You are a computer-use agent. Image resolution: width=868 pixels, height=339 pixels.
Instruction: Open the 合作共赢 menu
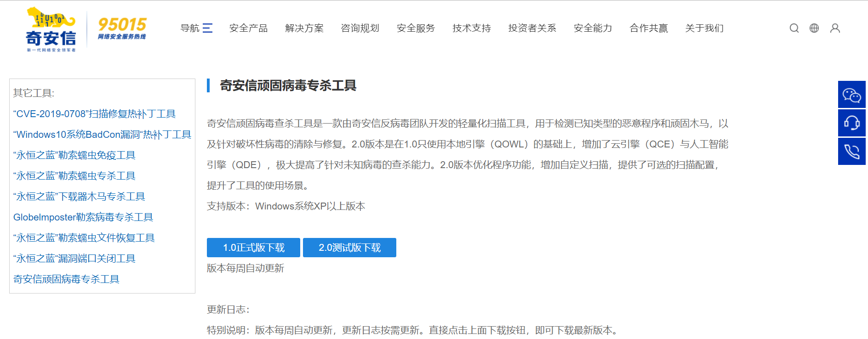point(649,28)
